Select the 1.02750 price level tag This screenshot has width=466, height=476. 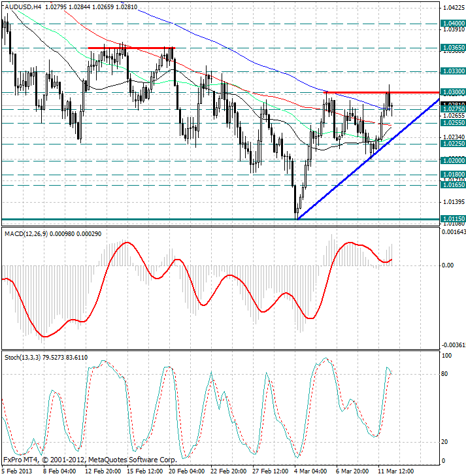coord(453,109)
